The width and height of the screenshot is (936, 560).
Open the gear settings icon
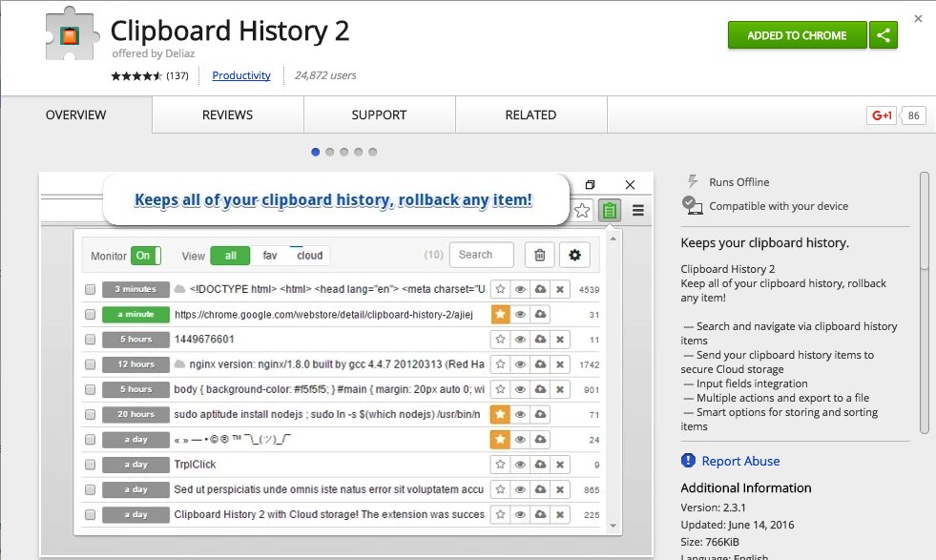click(x=574, y=255)
